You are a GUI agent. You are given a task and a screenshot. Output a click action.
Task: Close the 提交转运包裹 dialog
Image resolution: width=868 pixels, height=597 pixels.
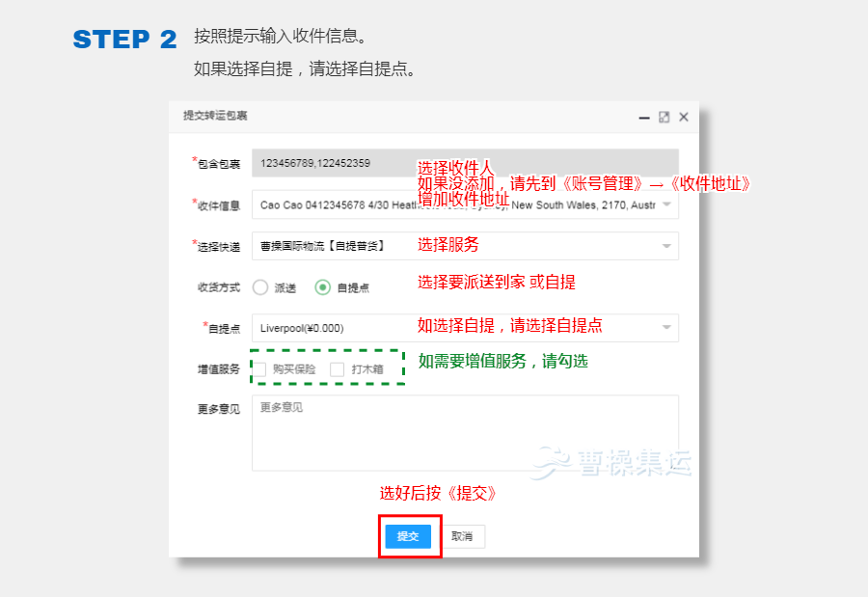click(684, 117)
